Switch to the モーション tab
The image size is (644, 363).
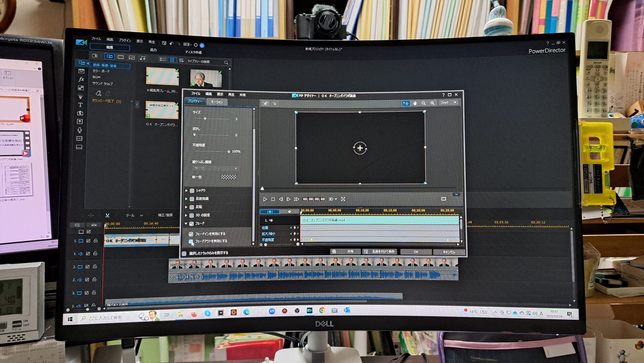(217, 102)
